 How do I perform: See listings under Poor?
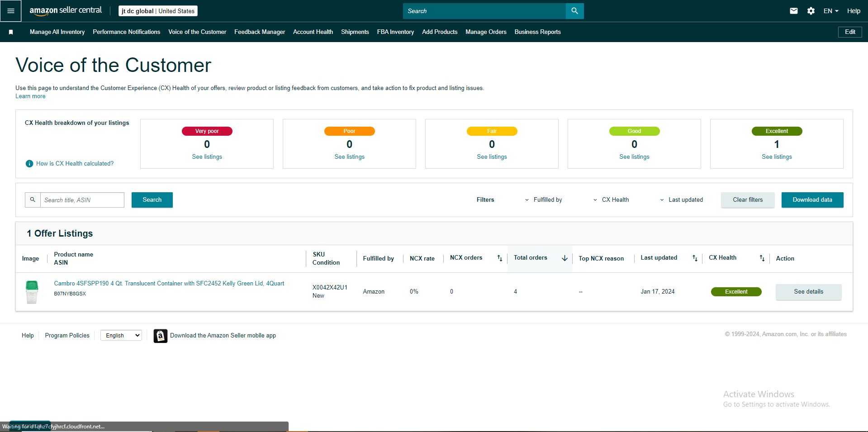(x=350, y=157)
